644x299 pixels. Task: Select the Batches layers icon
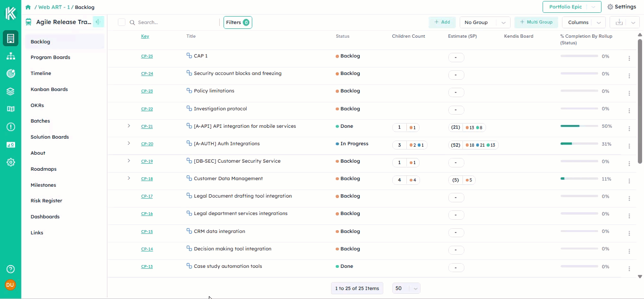point(10,91)
